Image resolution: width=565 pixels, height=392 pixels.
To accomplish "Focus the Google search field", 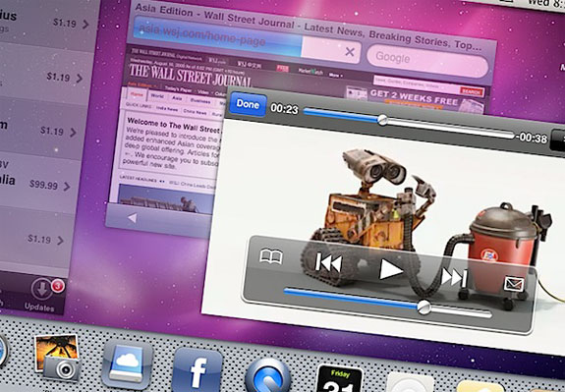I will coord(427,60).
